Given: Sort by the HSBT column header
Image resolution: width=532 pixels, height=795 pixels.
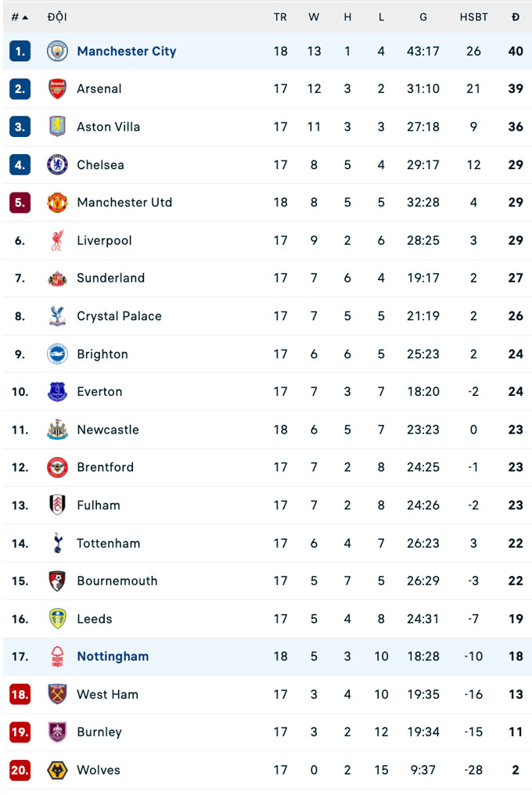Looking at the screenshot, I should pyautogui.click(x=473, y=17).
